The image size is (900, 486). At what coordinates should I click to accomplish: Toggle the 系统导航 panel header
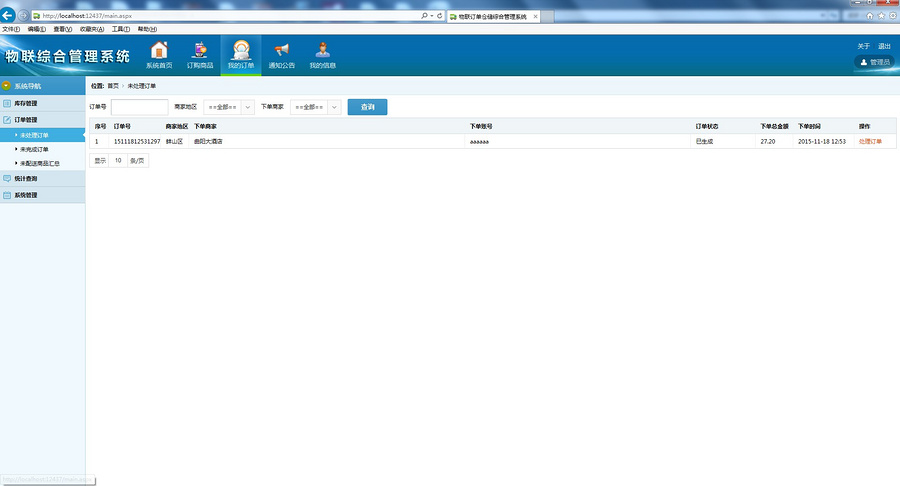tap(42, 85)
